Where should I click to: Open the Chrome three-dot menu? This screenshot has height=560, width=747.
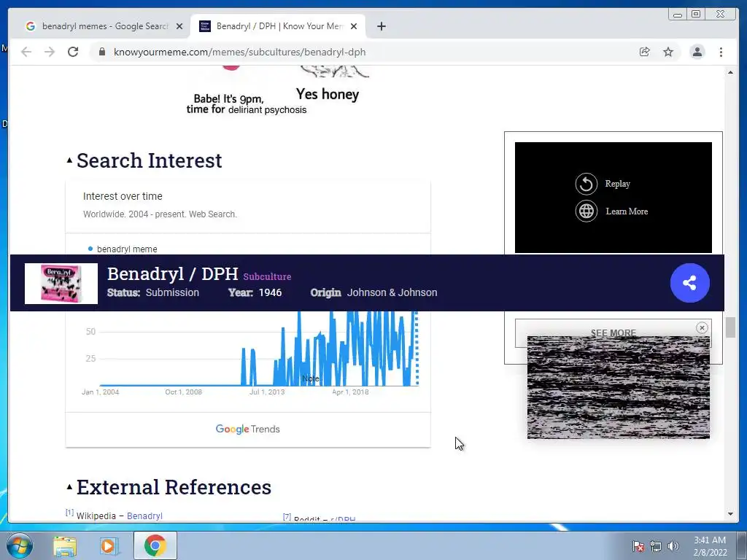[x=721, y=52]
